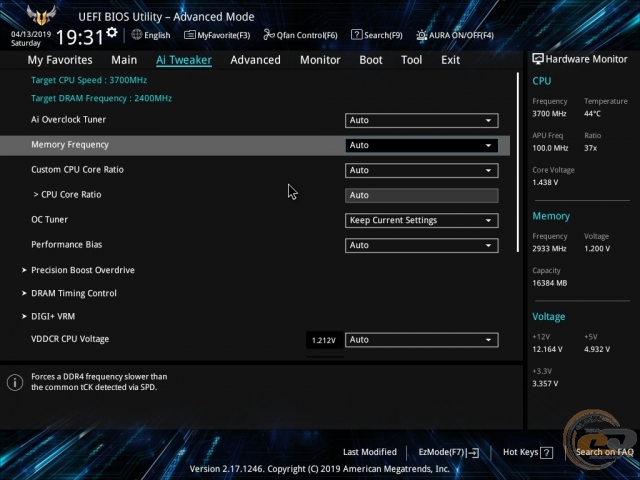Screen dimensions: 640x480
Task: Click Search on FAQ link
Action: (604, 452)
